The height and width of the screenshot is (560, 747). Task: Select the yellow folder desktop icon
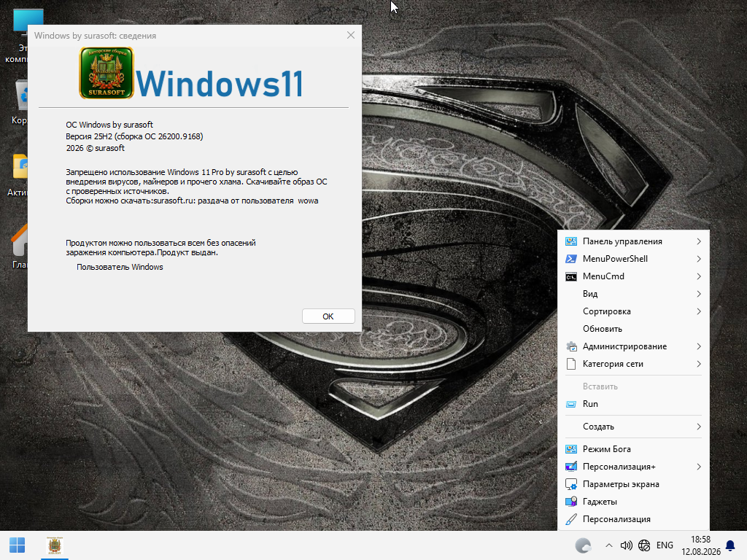click(x=20, y=167)
